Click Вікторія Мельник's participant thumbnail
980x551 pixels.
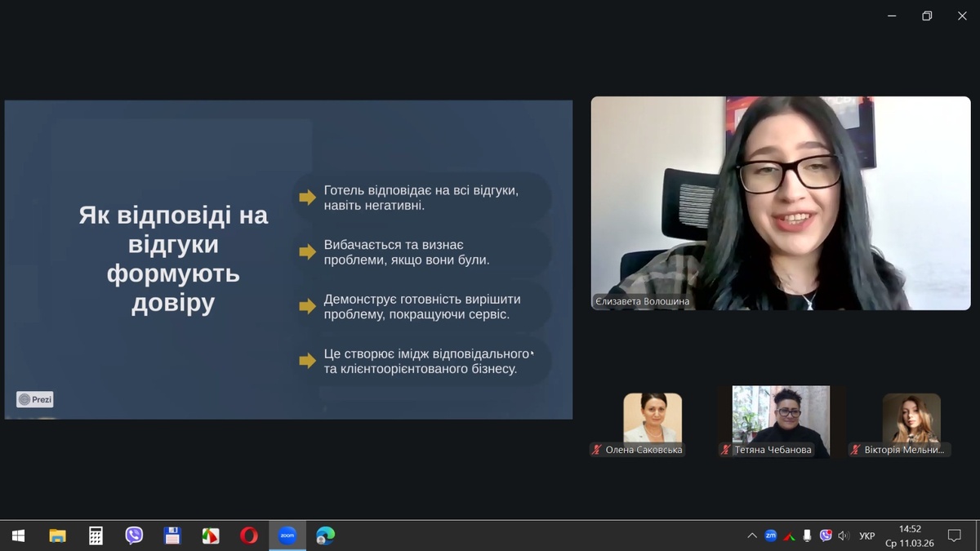911,418
